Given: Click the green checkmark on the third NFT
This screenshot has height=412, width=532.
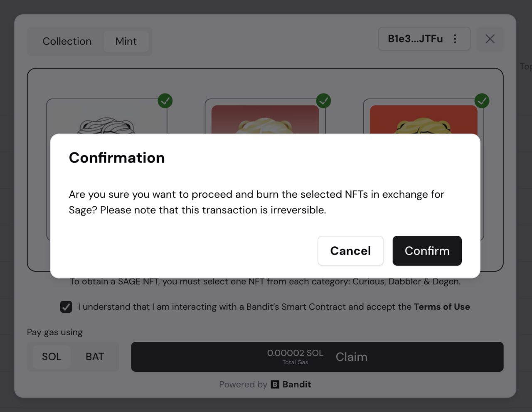Looking at the screenshot, I should tap(482, 101).
